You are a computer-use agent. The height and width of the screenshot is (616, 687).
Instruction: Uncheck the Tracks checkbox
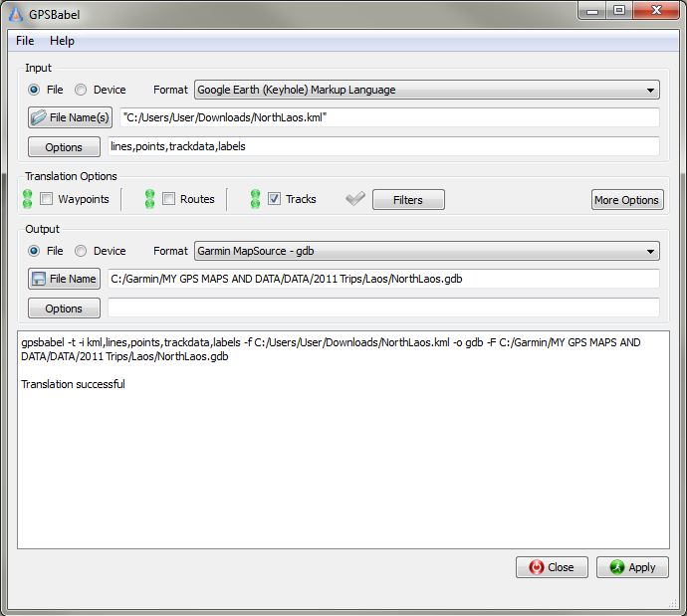274,199
